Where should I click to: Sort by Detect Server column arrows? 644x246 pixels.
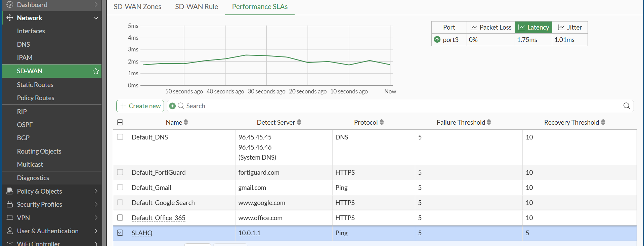[299, 122]
